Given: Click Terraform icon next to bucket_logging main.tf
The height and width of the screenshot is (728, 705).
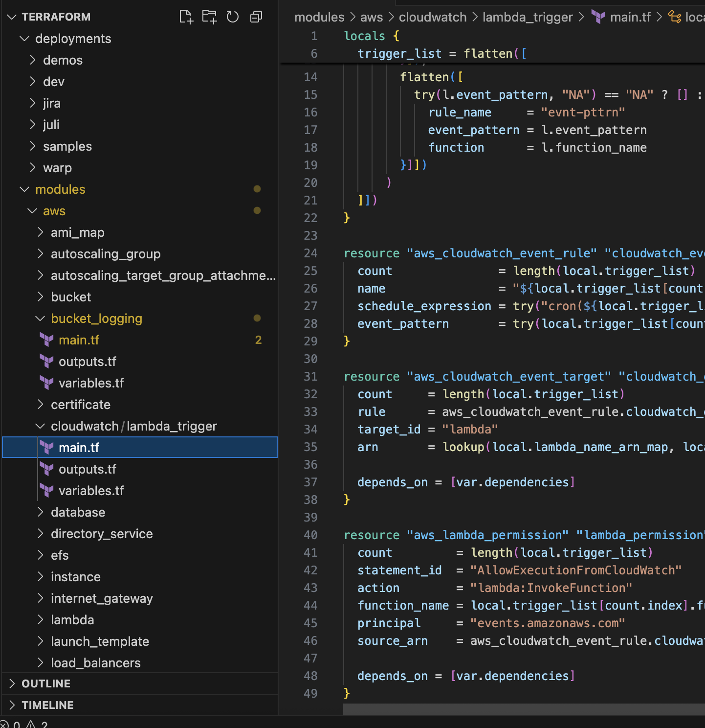Looking at the screenshot, I should point(46,340).
